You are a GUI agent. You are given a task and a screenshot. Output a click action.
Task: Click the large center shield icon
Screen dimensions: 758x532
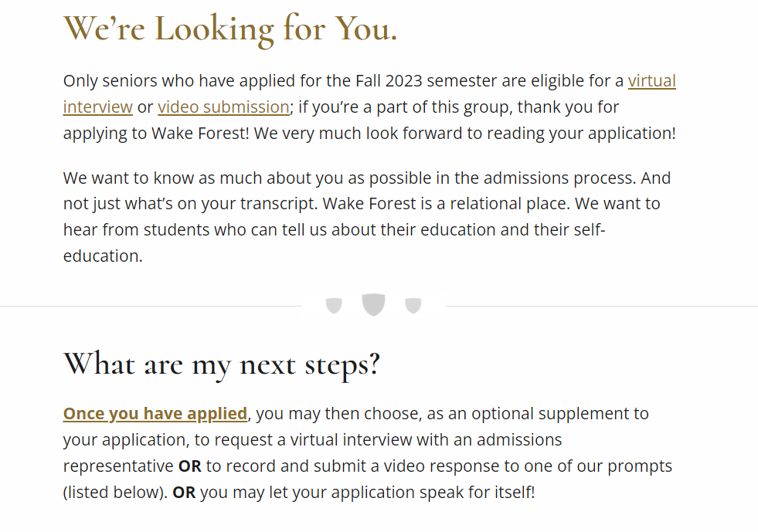[x=373, y=304]
